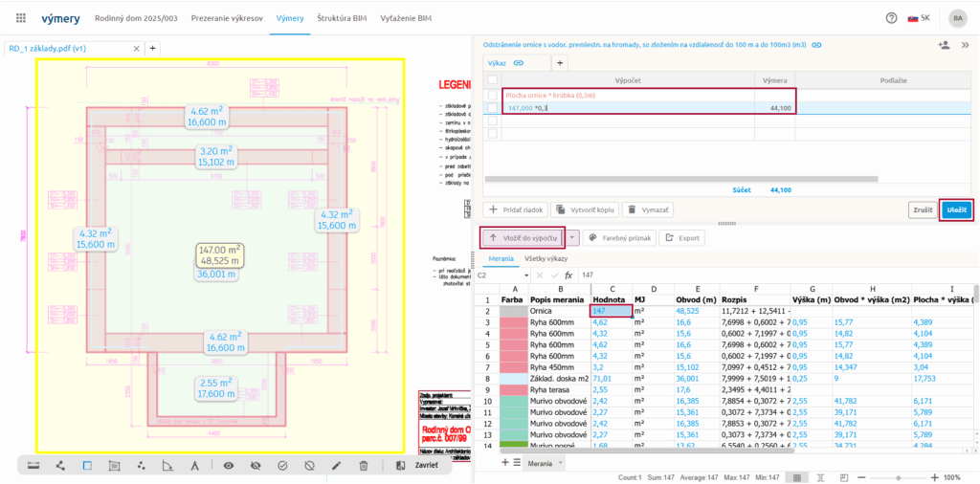The width and height of the screenshot is (980, 484).
Task: Tick the header checkbox in Výpočet table
Action: click(x=492, y=81)
